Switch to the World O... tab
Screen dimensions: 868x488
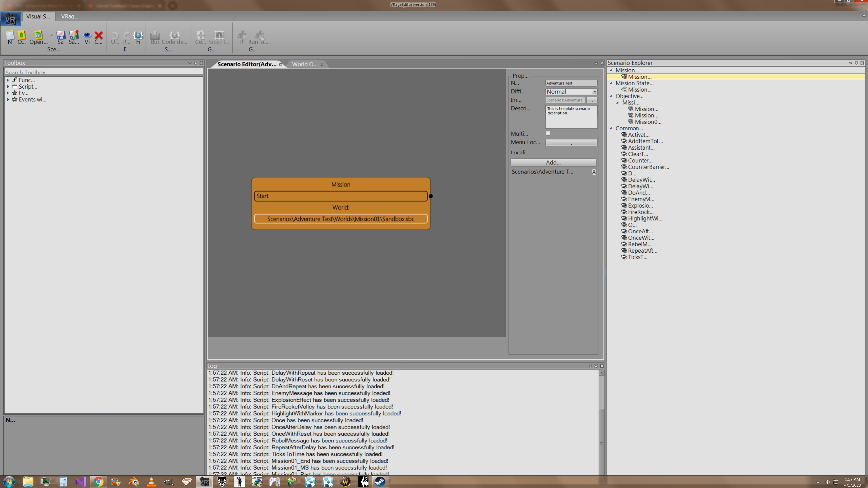pyautogui.click(x=304, y=64)
